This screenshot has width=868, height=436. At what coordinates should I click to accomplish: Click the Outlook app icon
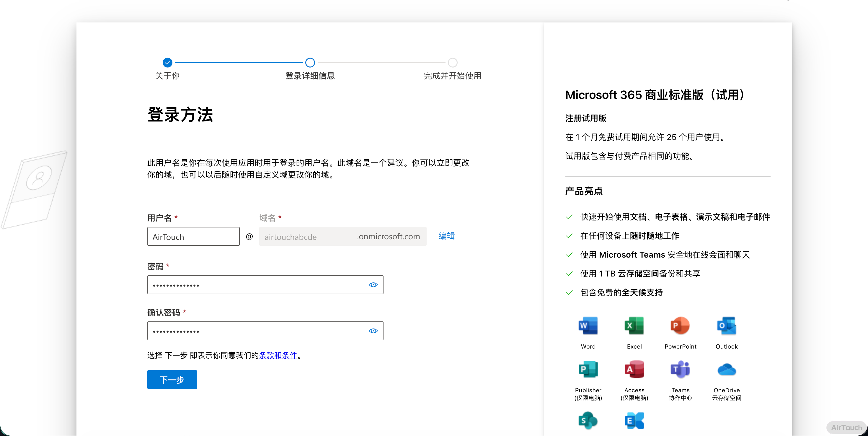[x=726, y=326]
